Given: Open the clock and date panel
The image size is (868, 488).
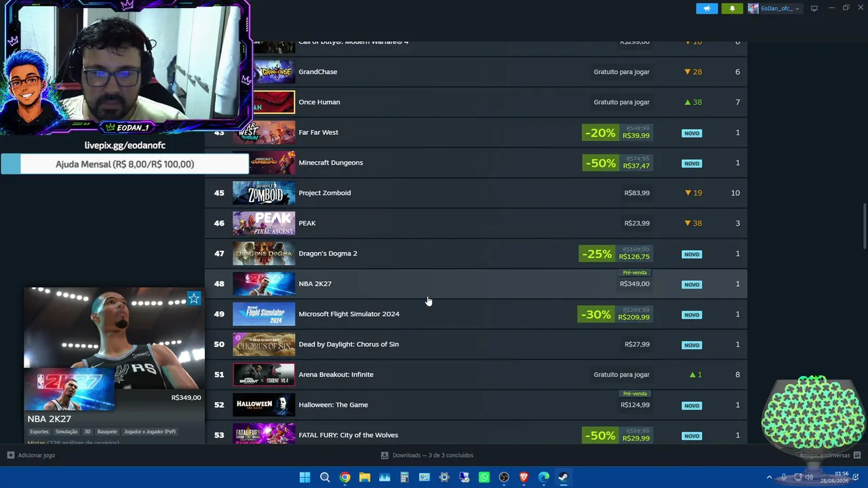Looking at the screenshot, I should pyautogui.click(x=835, y=477).
